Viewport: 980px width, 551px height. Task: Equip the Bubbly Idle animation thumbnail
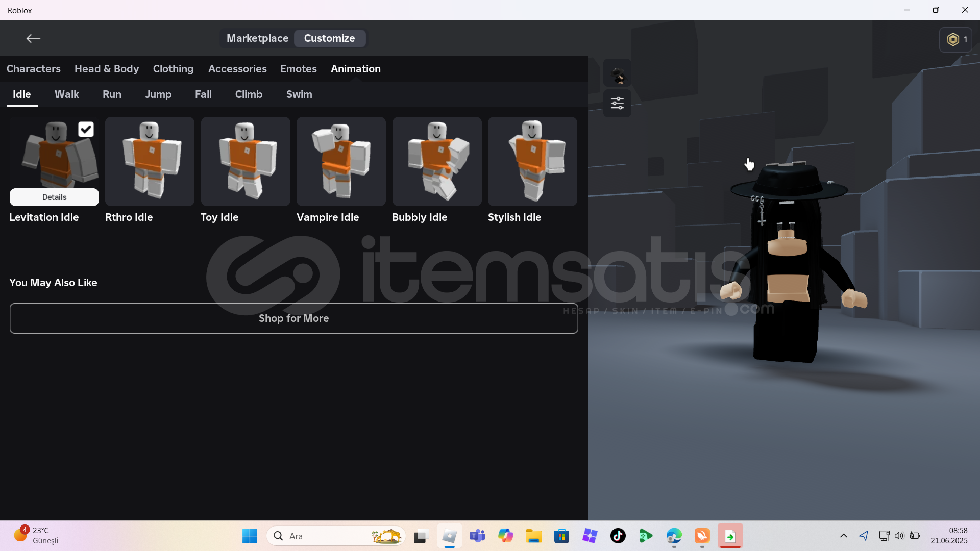(437, 161)
